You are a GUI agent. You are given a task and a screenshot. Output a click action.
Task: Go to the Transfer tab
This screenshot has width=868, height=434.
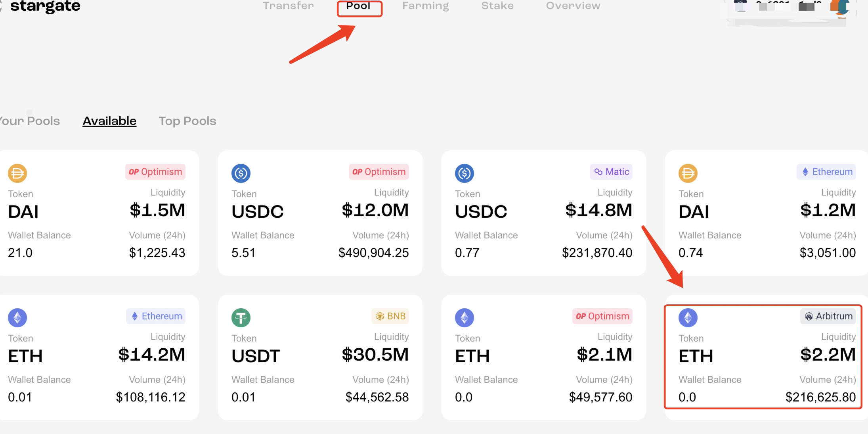pos(289,6)
